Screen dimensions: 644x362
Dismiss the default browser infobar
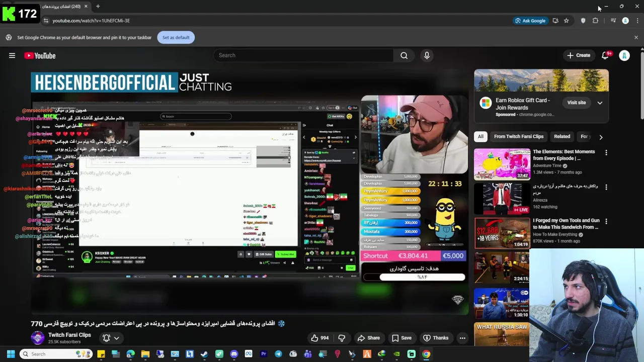coord(636,37)
